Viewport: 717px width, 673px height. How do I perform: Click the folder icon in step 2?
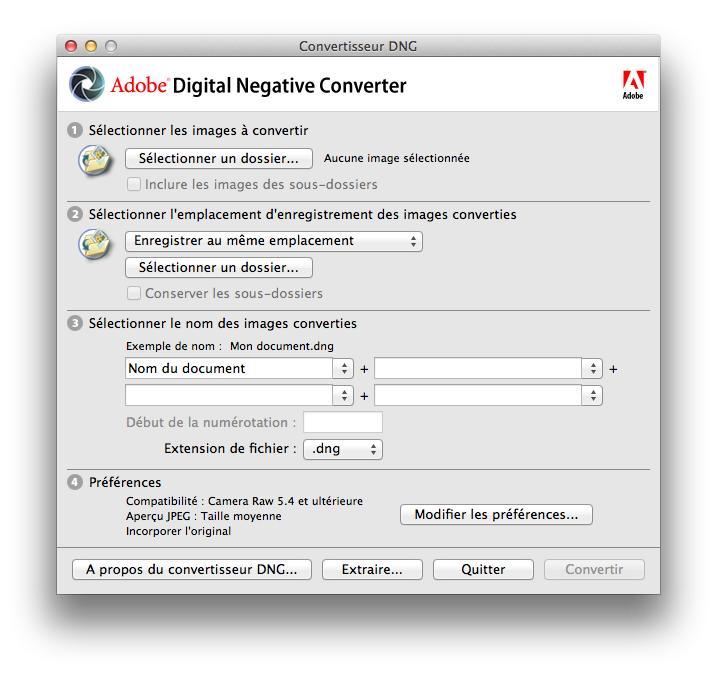(x=95, y=244)
